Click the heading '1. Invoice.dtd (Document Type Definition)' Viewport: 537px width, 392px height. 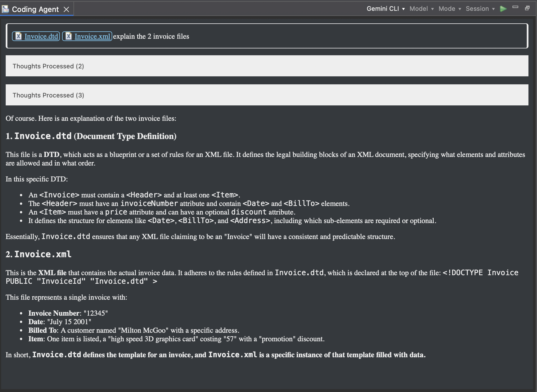[91, 136]
